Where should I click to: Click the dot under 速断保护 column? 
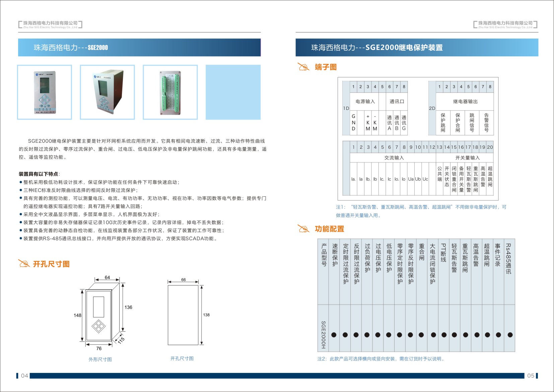point(334,335)
